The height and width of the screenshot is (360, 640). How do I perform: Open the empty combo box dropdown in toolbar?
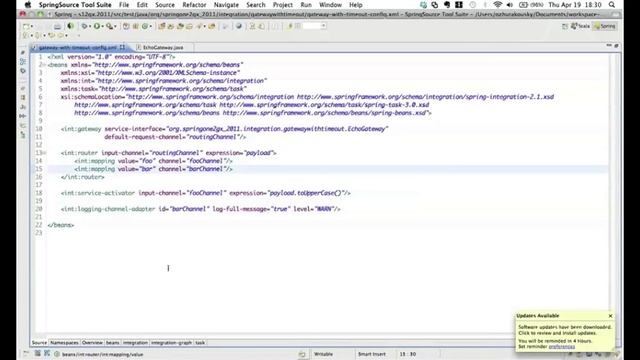tap(323, 26)
